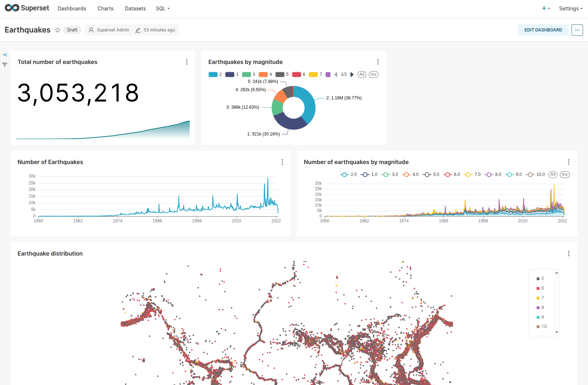Star the Earthquakes dashboard as favorite

[x=58, y=30]
